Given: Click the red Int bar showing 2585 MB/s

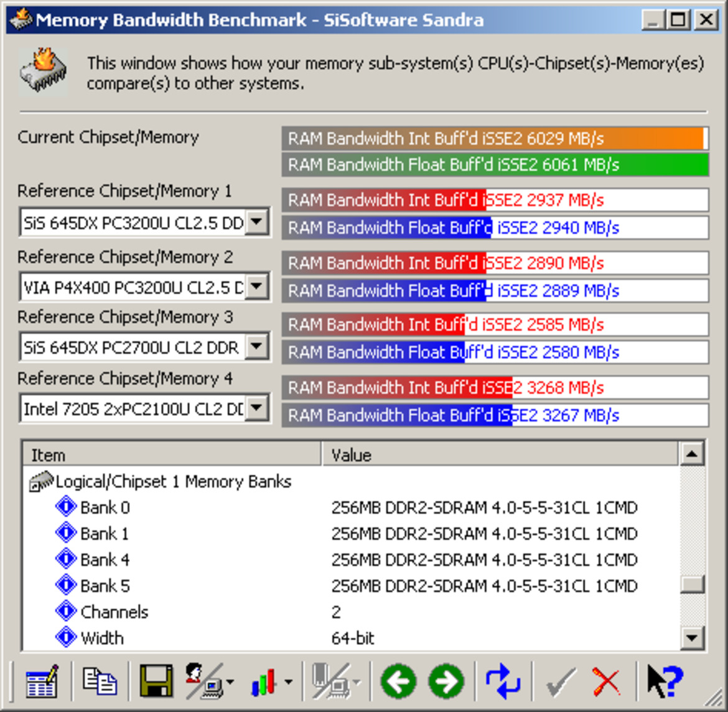Looking at the screenshot, I should click(x=495, y=325).
